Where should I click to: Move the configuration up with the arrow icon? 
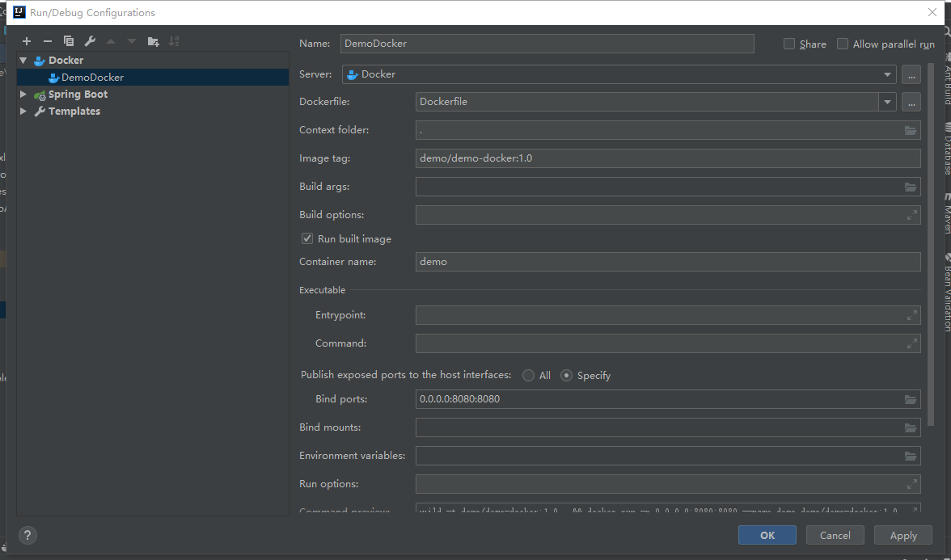[x=110, y=41]
